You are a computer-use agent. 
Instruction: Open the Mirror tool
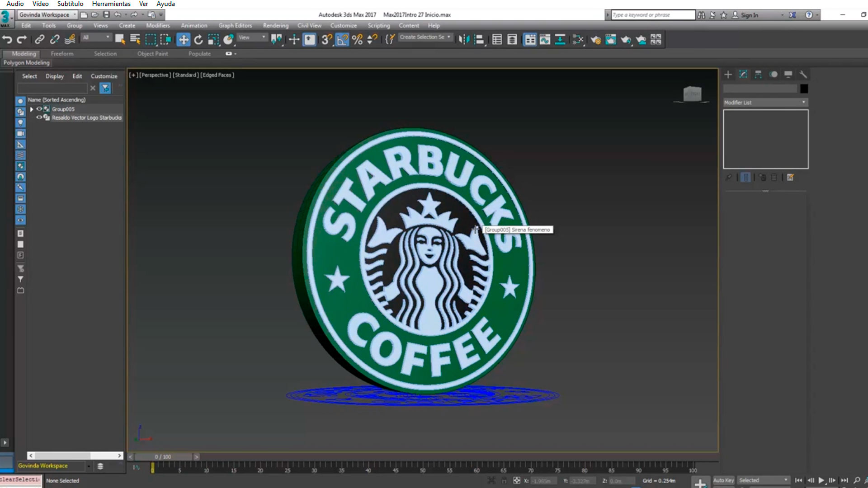pyautogui.click(x=464, y=40)
